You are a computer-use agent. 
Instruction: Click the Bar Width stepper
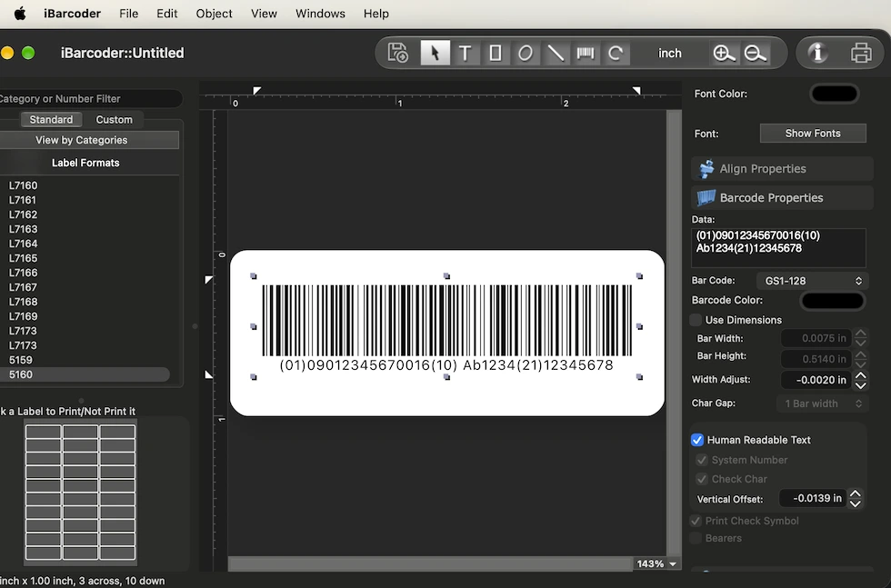[860, 338]
